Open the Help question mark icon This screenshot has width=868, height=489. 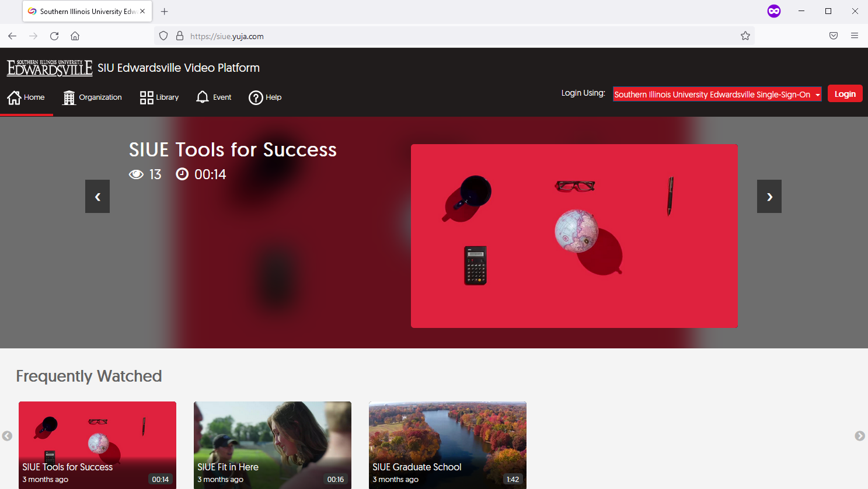coord(256,97)
